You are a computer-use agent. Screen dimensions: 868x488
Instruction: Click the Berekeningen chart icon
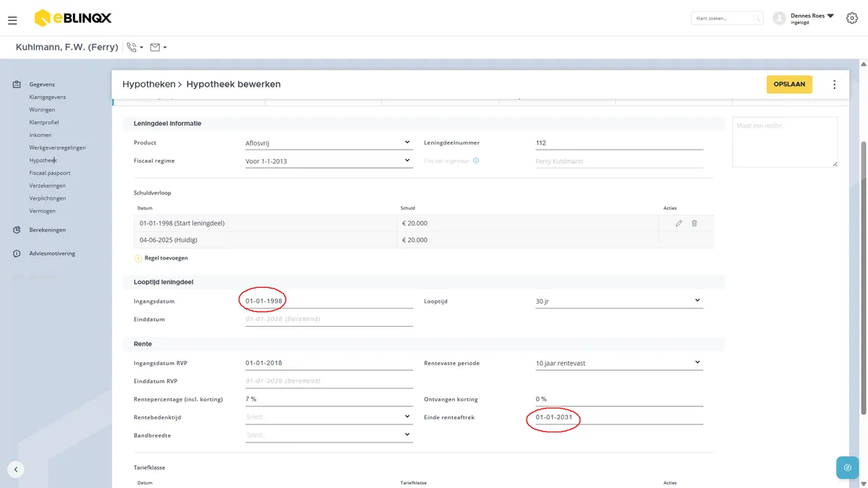pyautogui.click(x=17, y=230)
